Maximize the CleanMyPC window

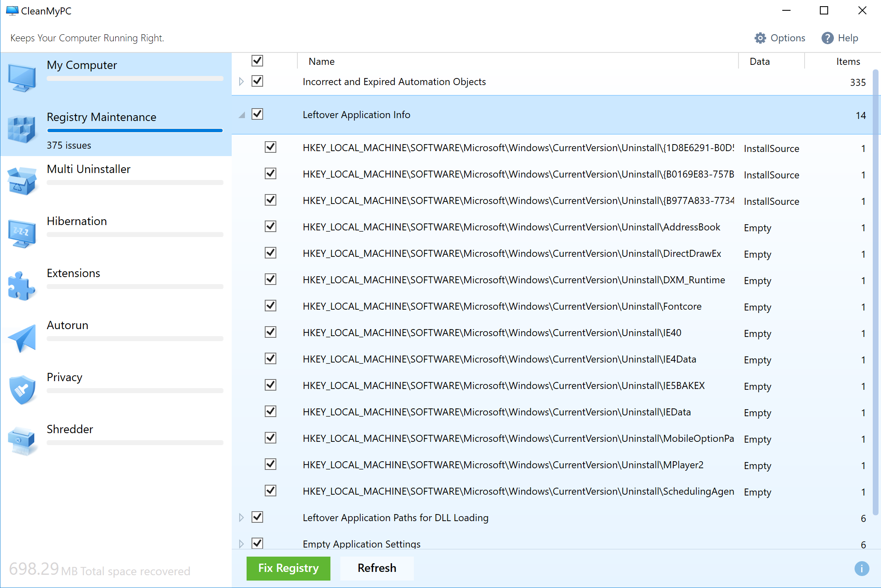pos(824,10)
